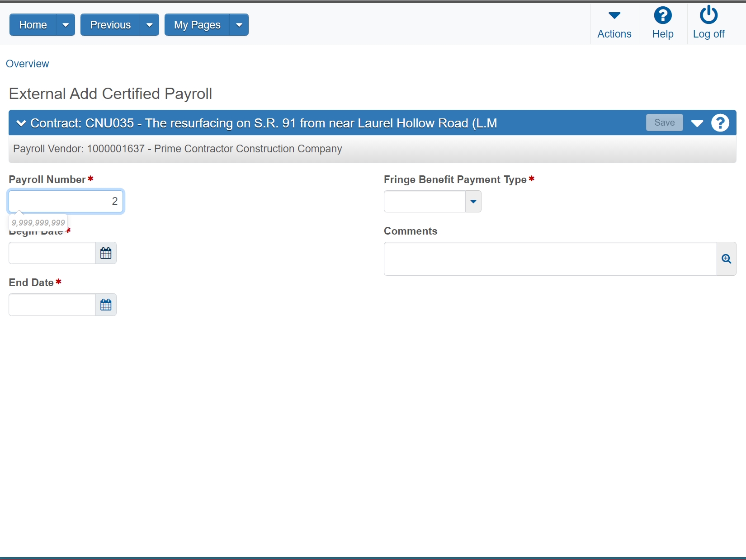The image size is (746, 560).
Task: Click the Save button
Action: pos(664,122)
